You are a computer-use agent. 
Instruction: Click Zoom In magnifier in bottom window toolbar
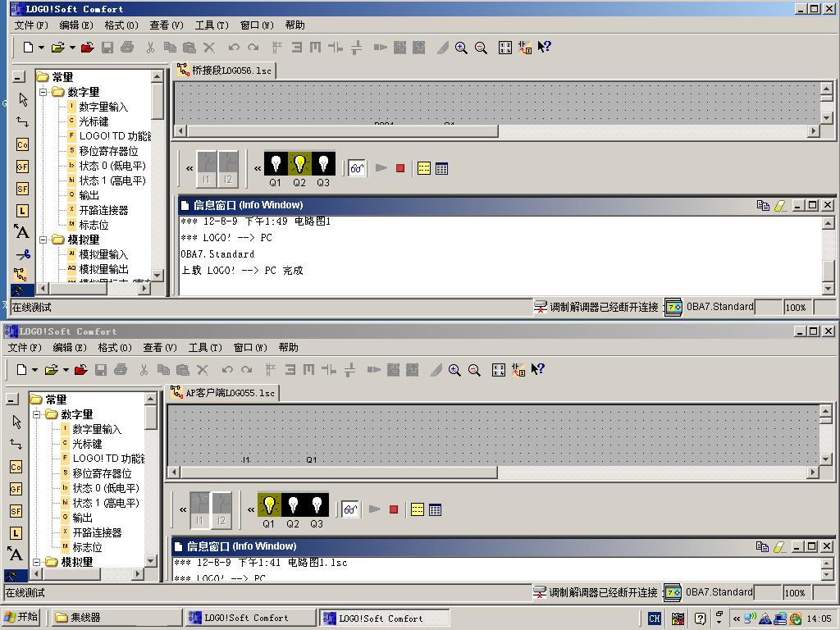point(454,370)
